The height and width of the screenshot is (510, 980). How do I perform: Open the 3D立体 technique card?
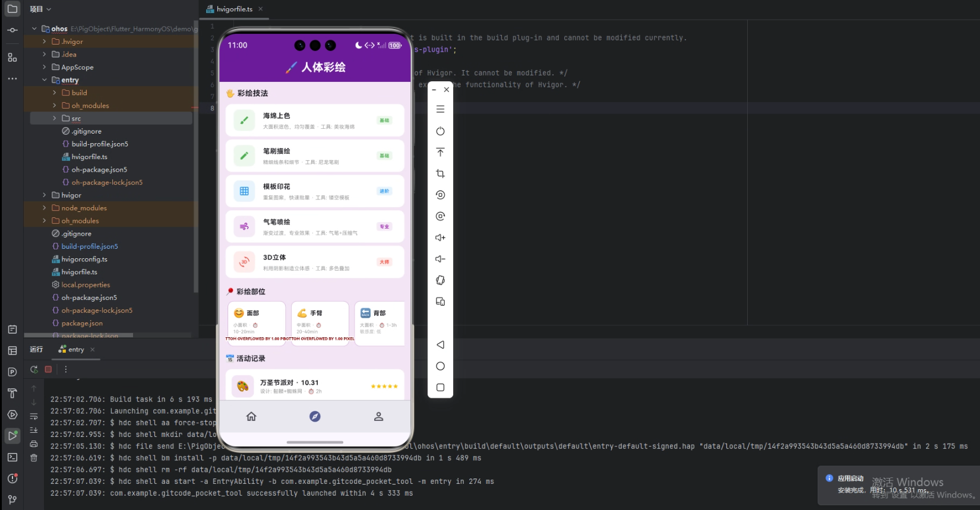click(x=315, y=262)
